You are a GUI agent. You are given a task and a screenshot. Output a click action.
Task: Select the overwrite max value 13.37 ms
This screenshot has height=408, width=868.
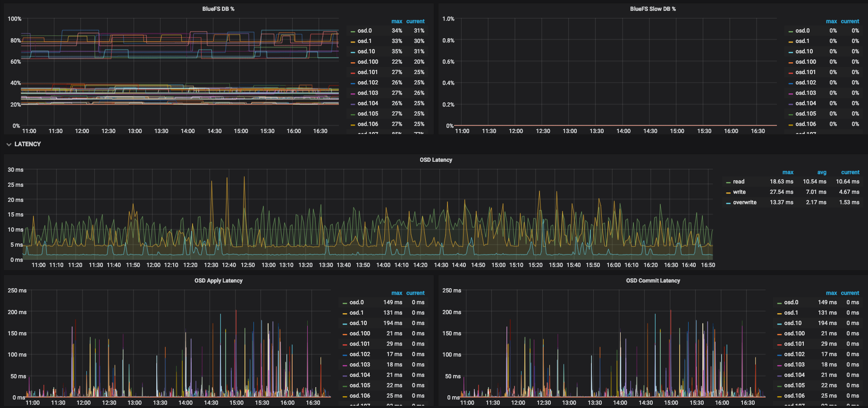781,202
